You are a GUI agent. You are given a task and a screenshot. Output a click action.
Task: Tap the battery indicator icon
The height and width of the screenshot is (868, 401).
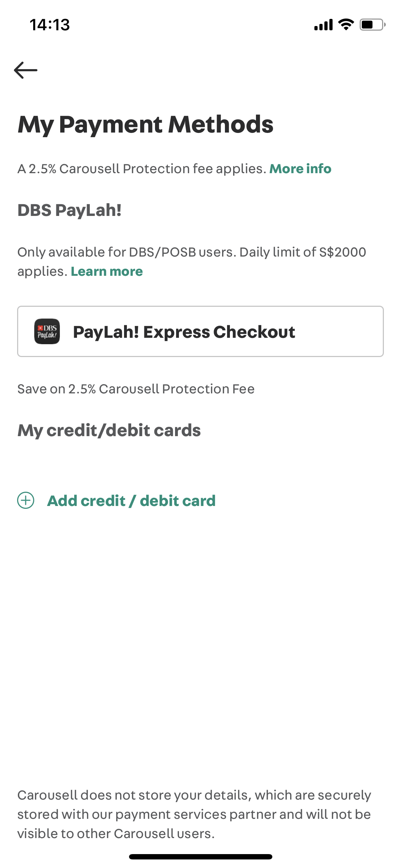click(x=372, y=25)
